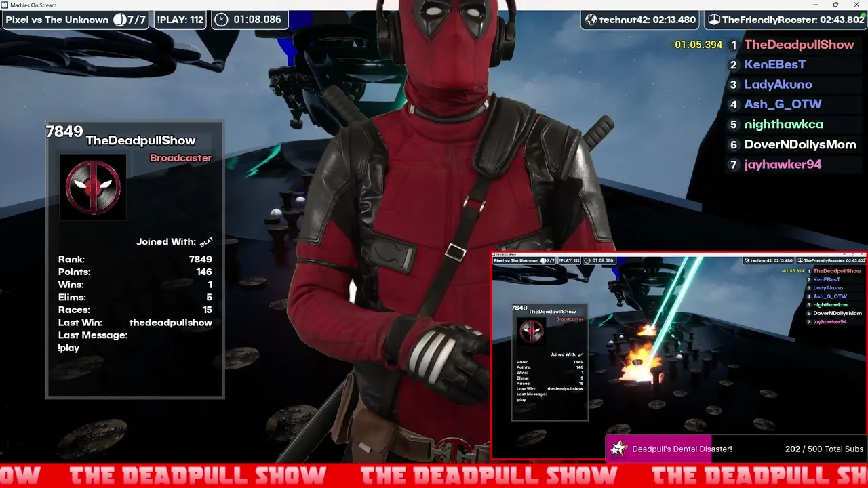Select LadyAkuno on the main leaderboard

(778, 85)
